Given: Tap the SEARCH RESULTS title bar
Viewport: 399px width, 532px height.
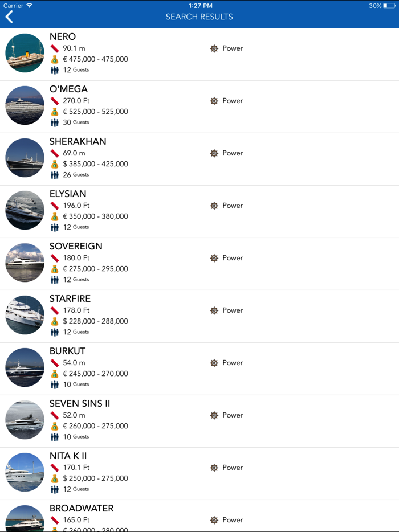Looking at the screenshot, I should [199, 17].
